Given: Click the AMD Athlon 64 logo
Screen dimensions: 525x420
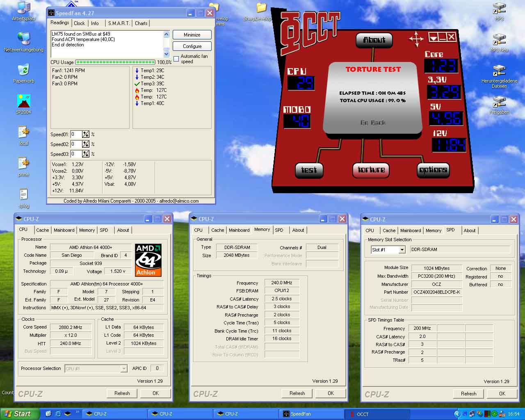Looking at the screenshot, I should click(148, 260).
